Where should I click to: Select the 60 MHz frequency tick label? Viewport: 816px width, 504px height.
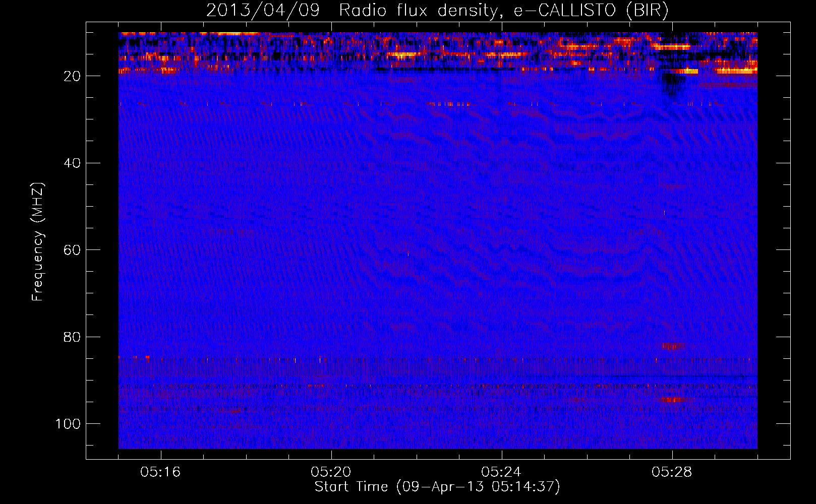click(x=72, y=250)
